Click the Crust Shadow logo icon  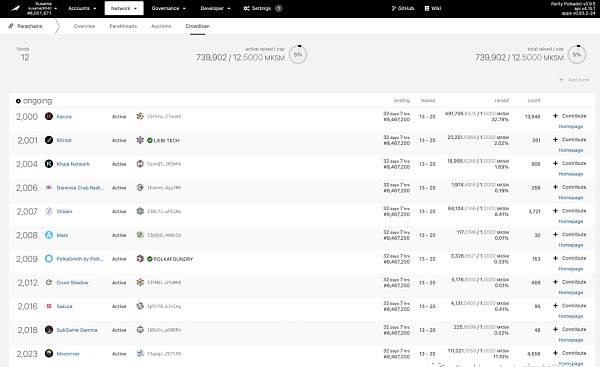(x=49, y=282)
